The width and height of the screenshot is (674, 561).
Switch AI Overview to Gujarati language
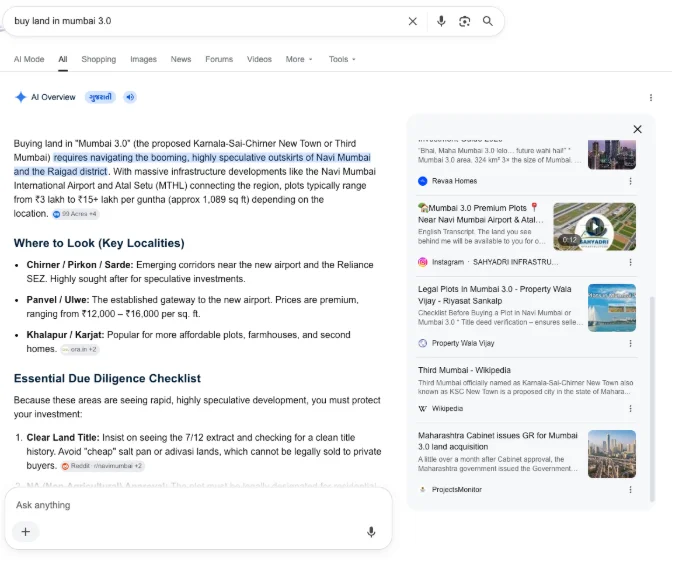coord(100,97)
